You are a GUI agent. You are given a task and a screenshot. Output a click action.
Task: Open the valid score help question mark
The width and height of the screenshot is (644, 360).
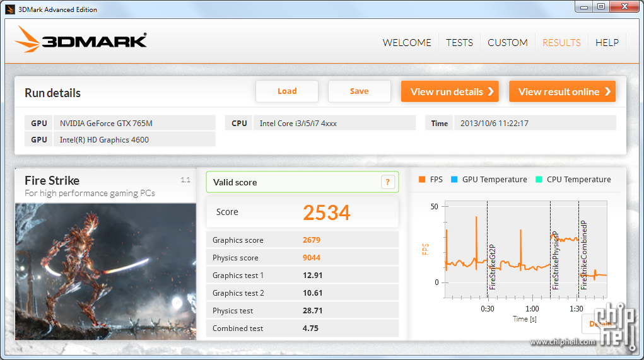(387, 182)
